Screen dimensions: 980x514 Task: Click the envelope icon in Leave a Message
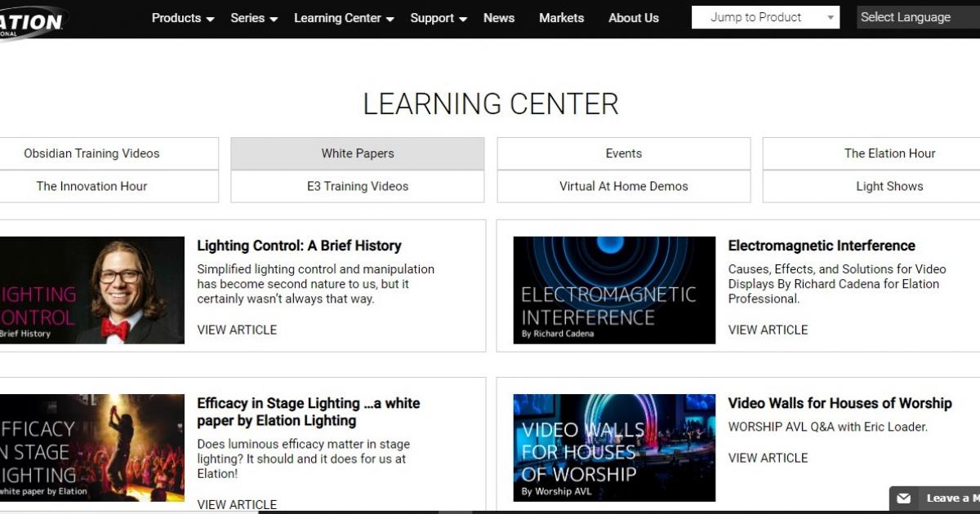pyautogui.click(x=903, y=498)
